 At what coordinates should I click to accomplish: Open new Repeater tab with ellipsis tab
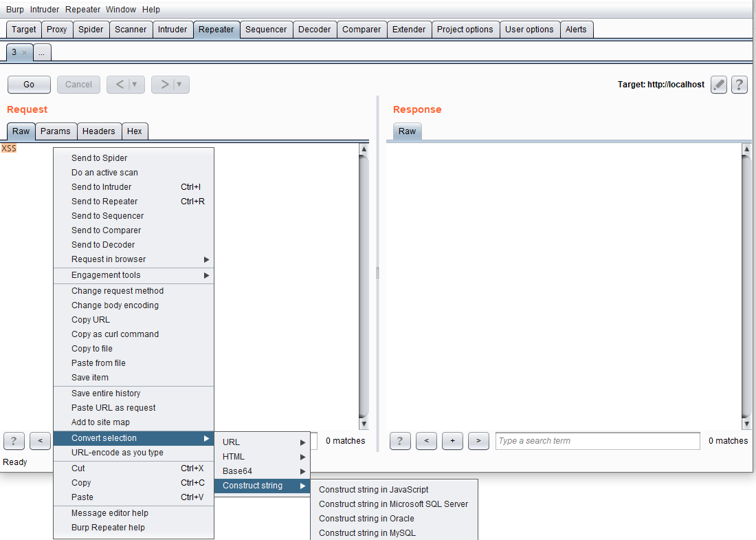coord(42,52)
